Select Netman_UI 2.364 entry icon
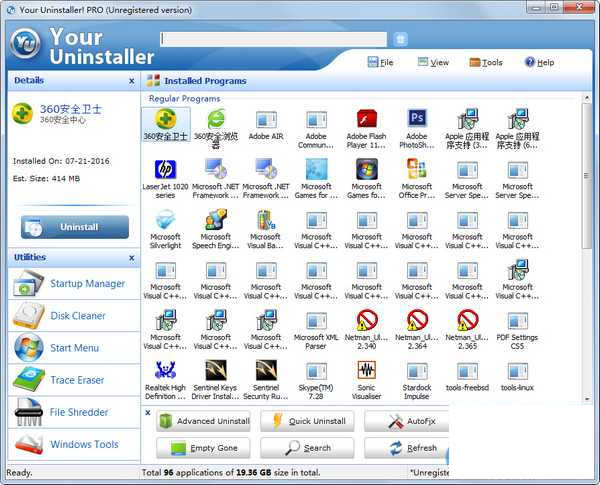 pyautogui.click(x=417, y=320)
